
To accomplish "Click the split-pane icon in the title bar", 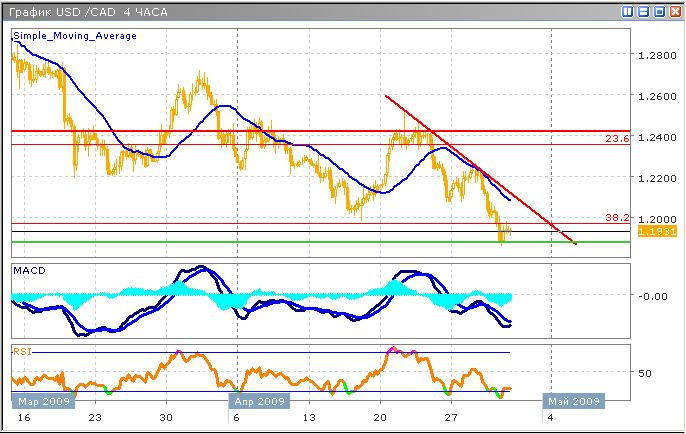I will [627, 11].
